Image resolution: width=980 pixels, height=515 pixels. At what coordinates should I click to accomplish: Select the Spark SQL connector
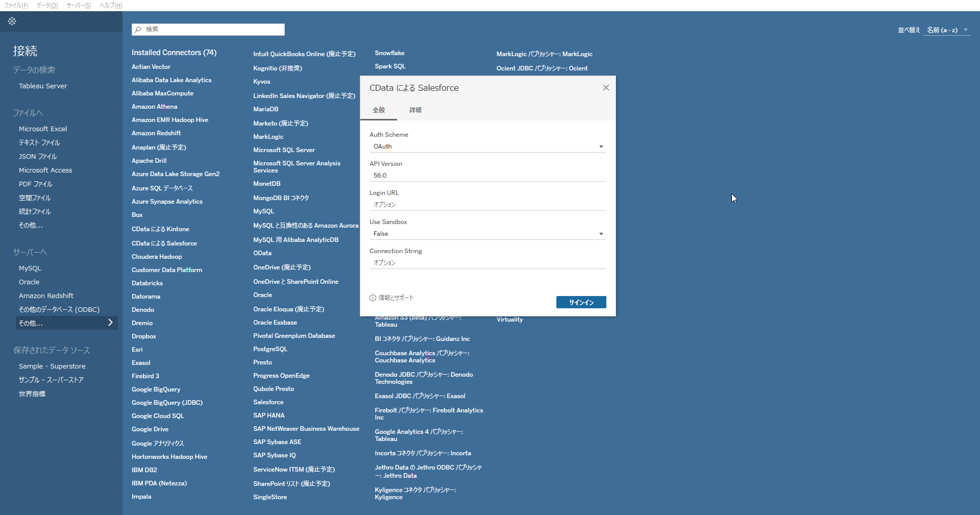(390, 66)
